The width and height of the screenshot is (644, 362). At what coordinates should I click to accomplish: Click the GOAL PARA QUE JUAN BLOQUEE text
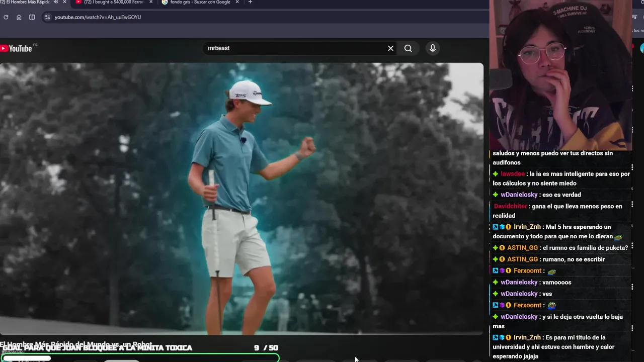(97, 348)
